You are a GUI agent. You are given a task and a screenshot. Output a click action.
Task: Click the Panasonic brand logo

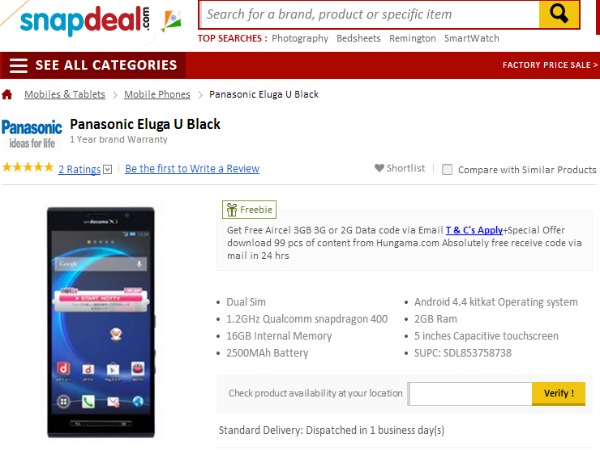coord(32,134)
